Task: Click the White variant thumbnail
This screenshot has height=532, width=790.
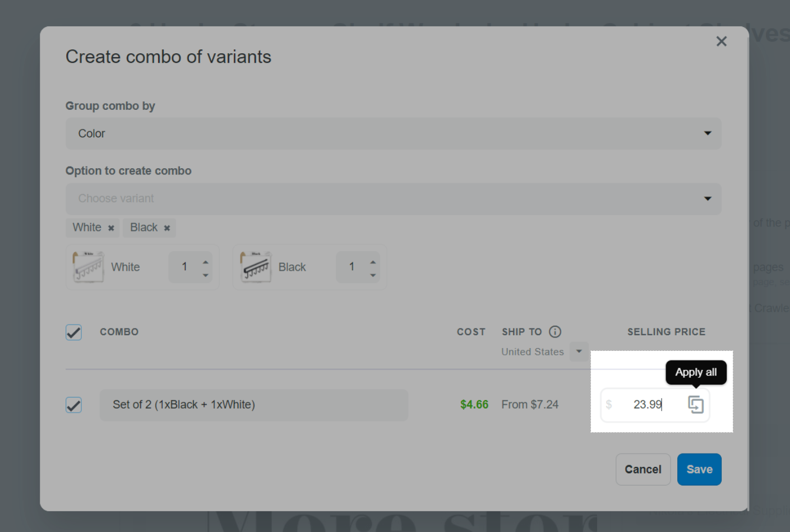Action: (x=88, y=267)
